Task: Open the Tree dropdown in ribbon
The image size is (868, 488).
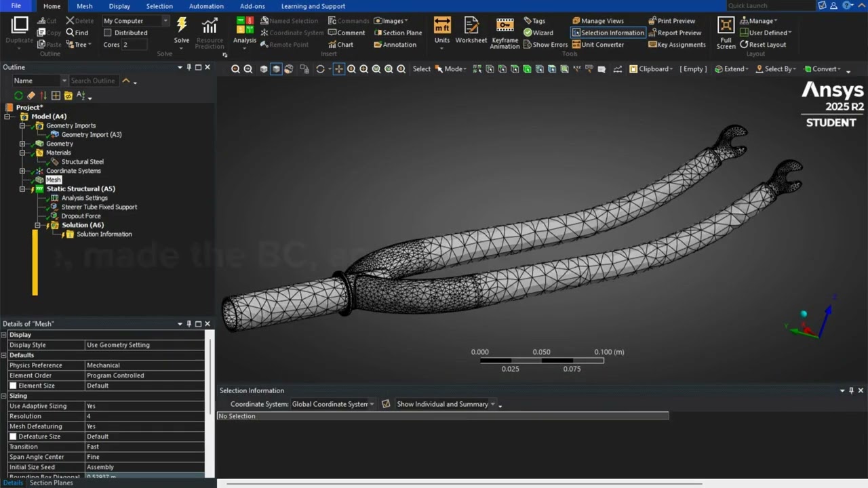Action: [79, 45]
